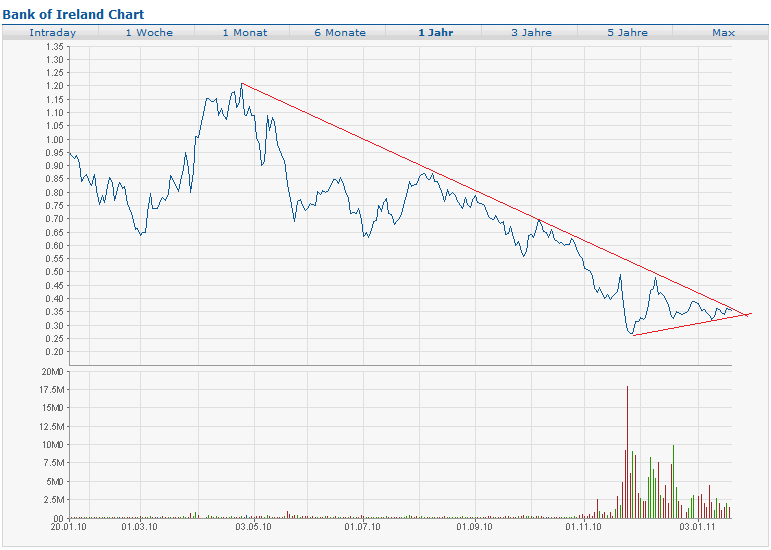The height and width of the screenshot is (550, 771).
Task: Click the 01.11.10 date label
Action: (x=583, y=527)
